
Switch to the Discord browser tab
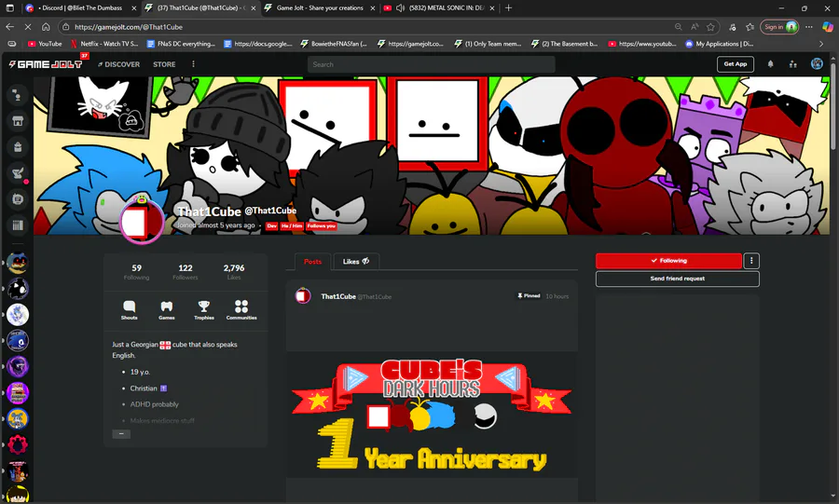click(x=80, y=8)
